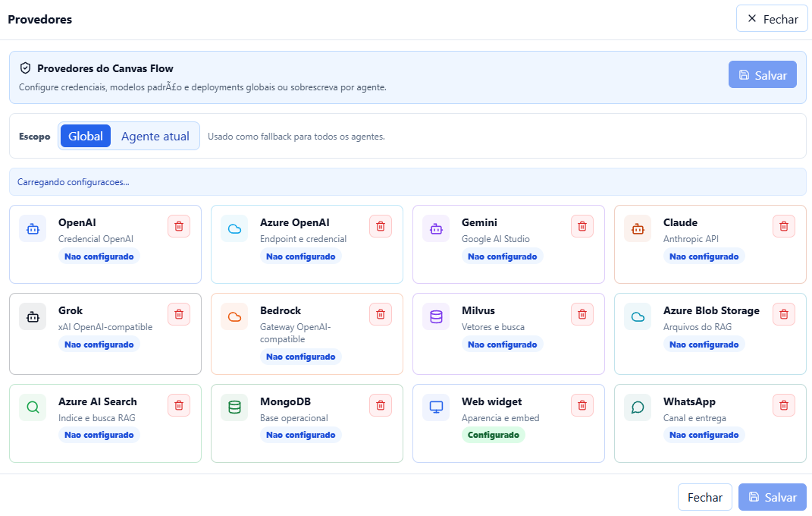Select the Gemini provider title
Image resolution: width=812 pixels, height=516 pixels.
pos(479,223)
